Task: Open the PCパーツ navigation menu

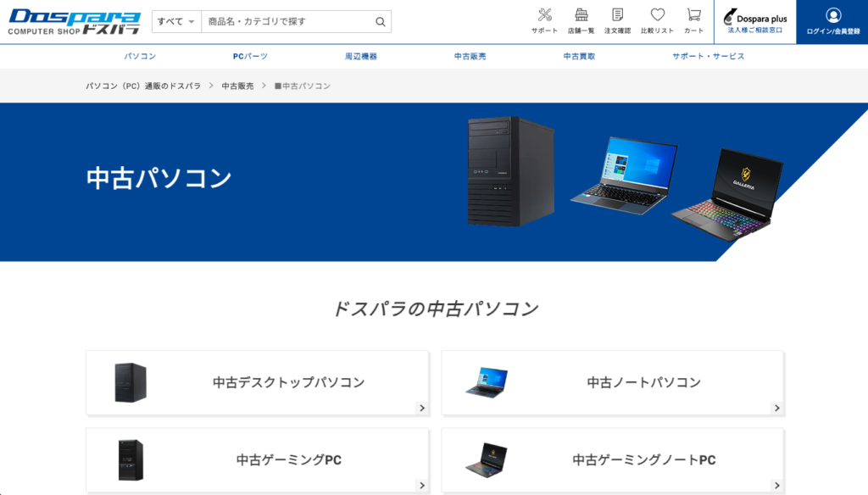Action: (x=250, y=56)
